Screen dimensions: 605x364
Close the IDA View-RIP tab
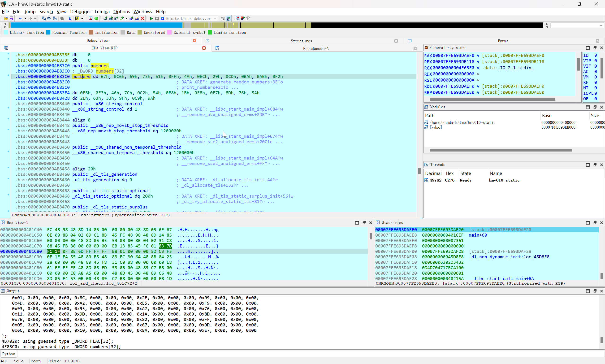[x=204, y=48]
